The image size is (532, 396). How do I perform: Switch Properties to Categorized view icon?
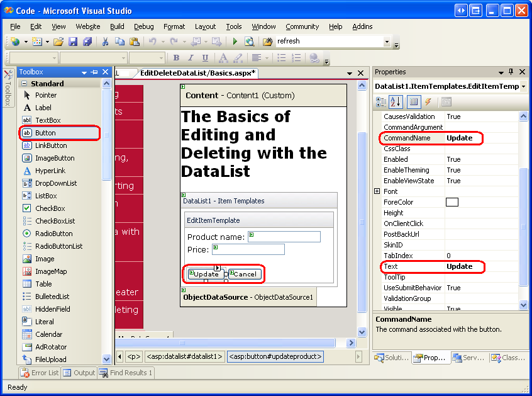381,102
